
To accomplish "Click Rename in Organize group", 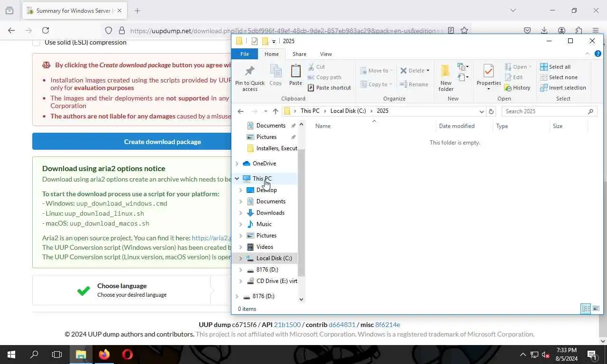I will tap(414, 84).
